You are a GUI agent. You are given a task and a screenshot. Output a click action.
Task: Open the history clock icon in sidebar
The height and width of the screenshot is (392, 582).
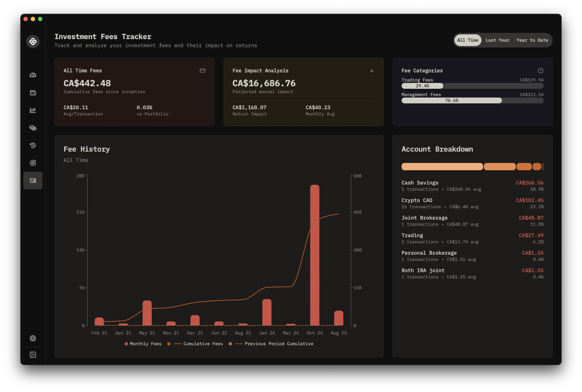33,146
